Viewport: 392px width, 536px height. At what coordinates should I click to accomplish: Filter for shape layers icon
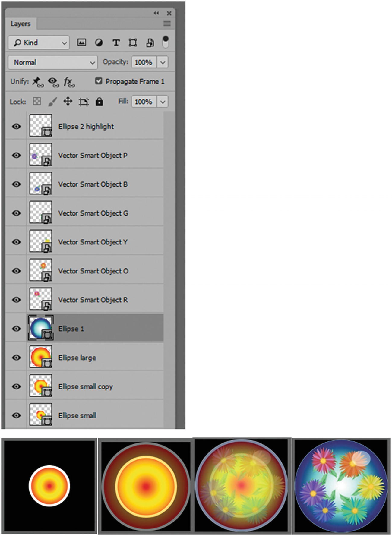click(x=133, y=43)
